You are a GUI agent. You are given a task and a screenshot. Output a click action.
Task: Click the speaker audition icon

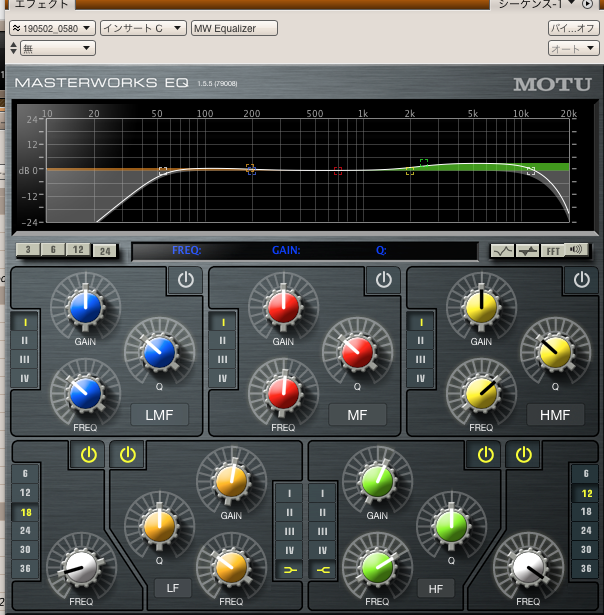(x=576, y=249)
